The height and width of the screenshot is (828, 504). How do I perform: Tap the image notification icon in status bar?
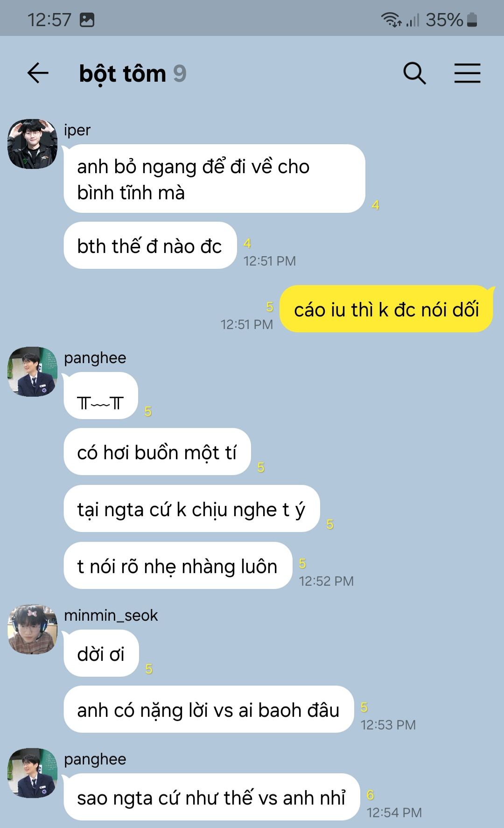tap(87, 20)
